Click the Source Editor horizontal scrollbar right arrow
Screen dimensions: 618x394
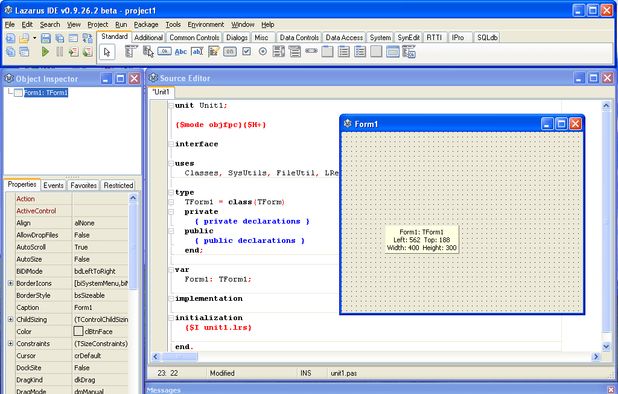596,357
